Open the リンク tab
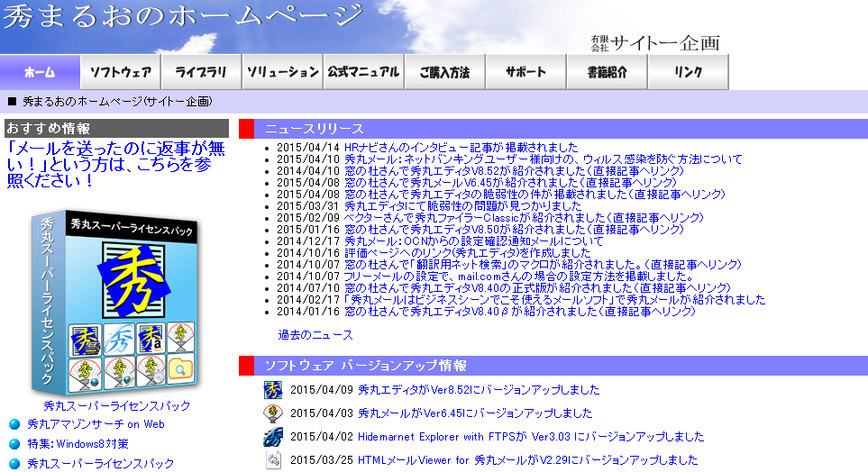This screenshot has height=472, width=868. coord(688,72)
